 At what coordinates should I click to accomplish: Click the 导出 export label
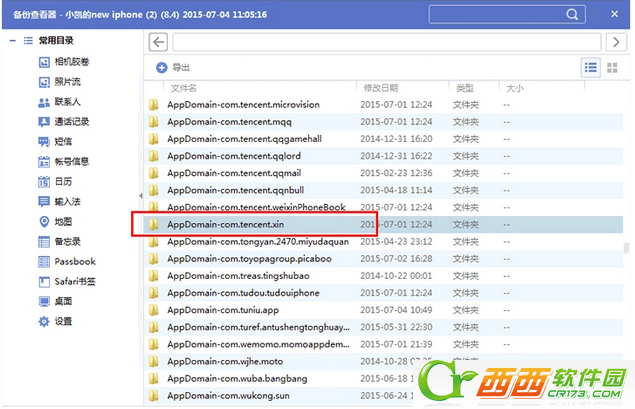(181, 68)
